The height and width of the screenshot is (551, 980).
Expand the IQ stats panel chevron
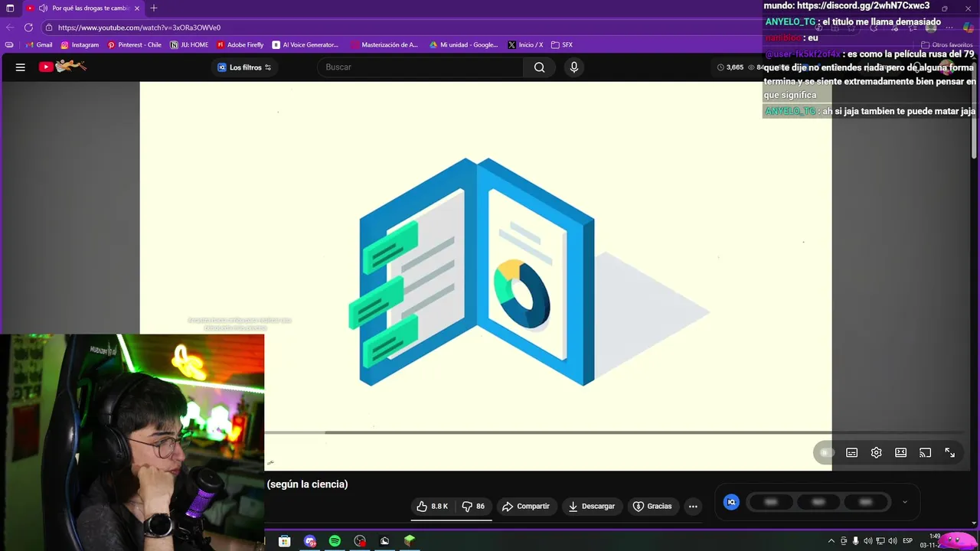905,503
